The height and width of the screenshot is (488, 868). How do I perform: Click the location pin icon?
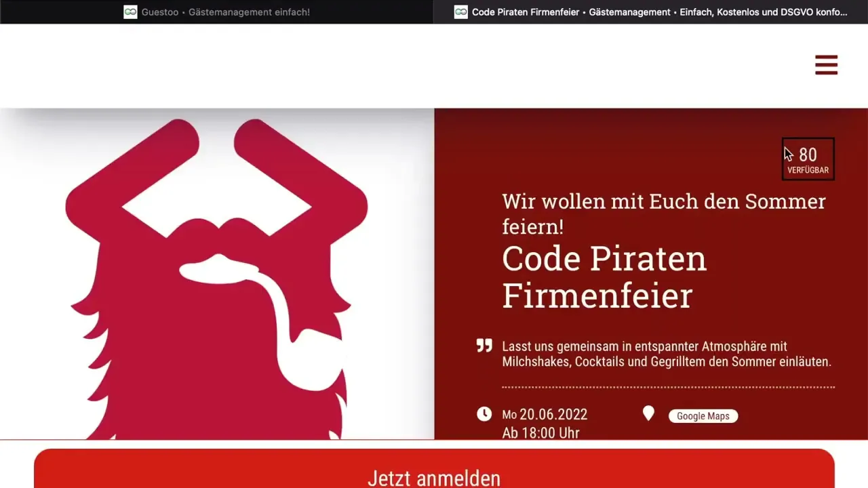[648, 413]
